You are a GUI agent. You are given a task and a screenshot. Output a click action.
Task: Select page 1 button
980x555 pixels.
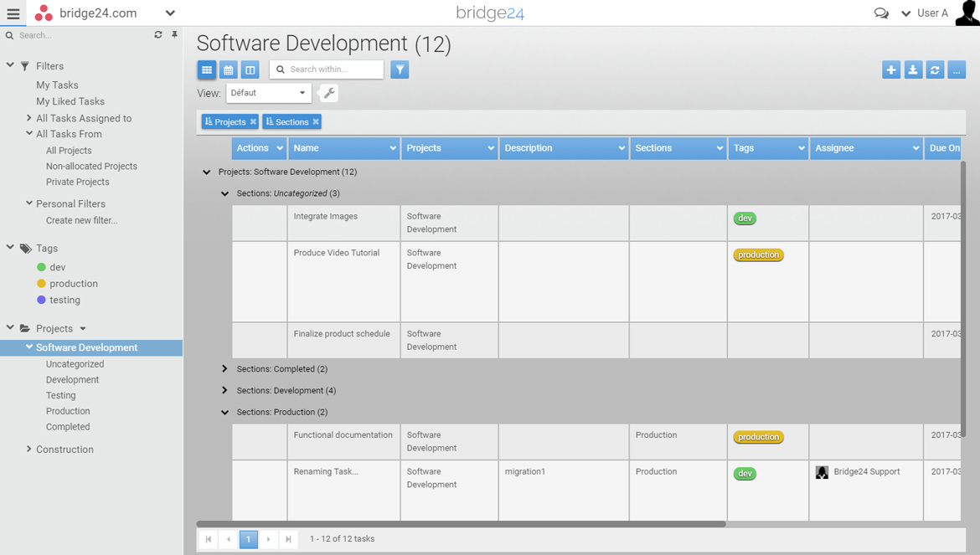coord(248,539)
